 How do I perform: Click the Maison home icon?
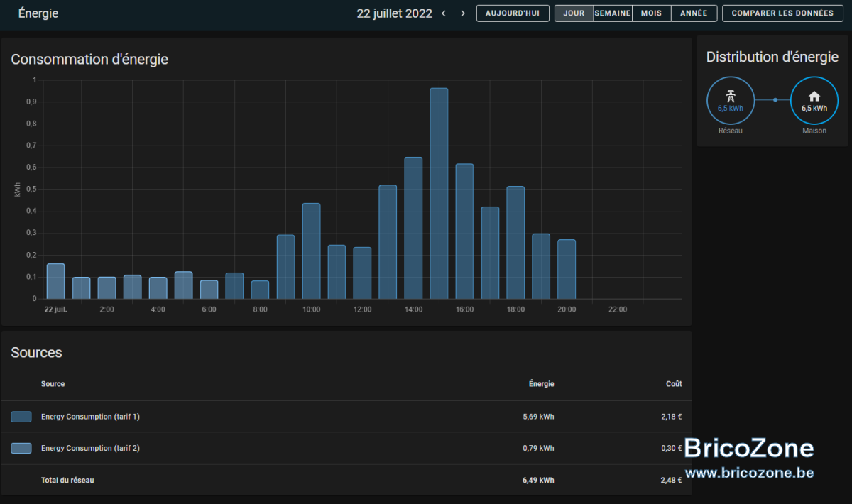814,96
